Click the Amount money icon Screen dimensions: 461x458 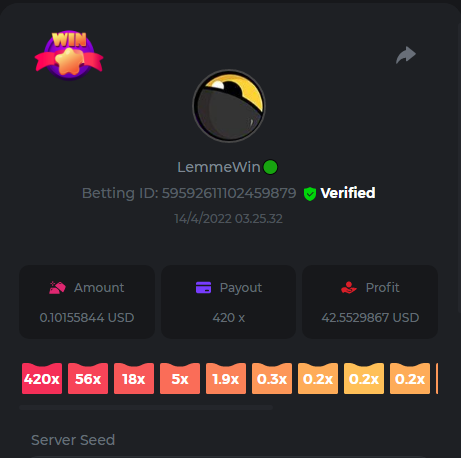coord(57,287)
